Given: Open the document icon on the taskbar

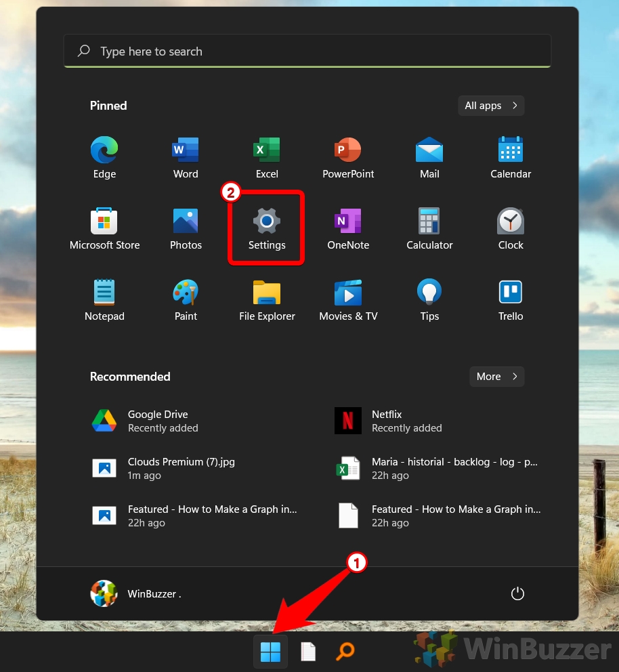Looking at the screenshot, I should (308, 652).
